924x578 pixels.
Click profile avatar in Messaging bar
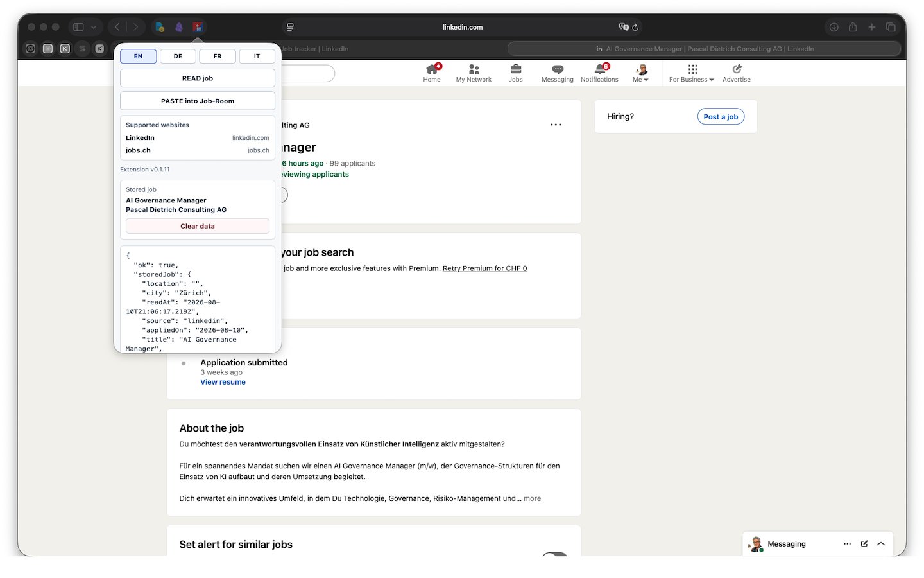(757, 544)
